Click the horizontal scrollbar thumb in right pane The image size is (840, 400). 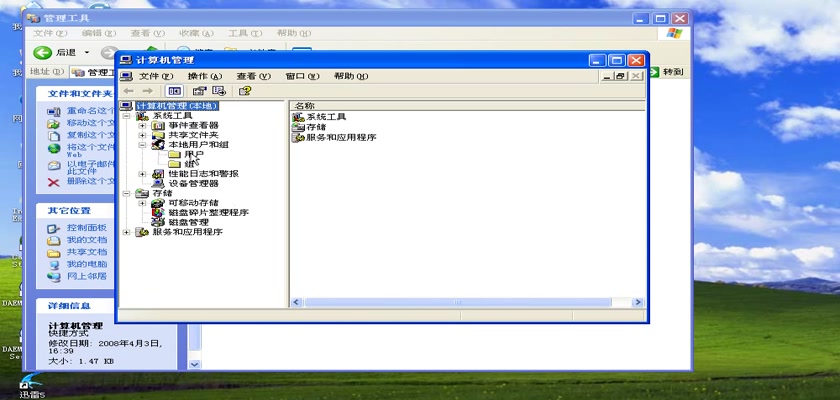pyautogui.click(x=458, y=303)
